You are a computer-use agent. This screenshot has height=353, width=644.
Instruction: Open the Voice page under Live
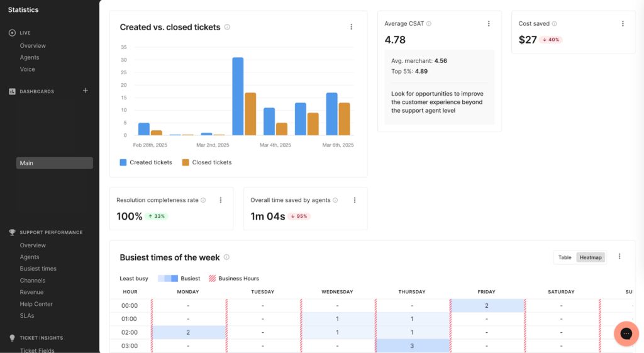pyautogui.click(x=27, y=69)
